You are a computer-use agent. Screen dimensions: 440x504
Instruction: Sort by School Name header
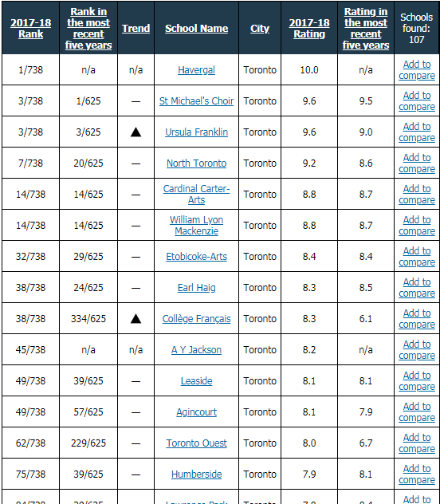(197, 28)
